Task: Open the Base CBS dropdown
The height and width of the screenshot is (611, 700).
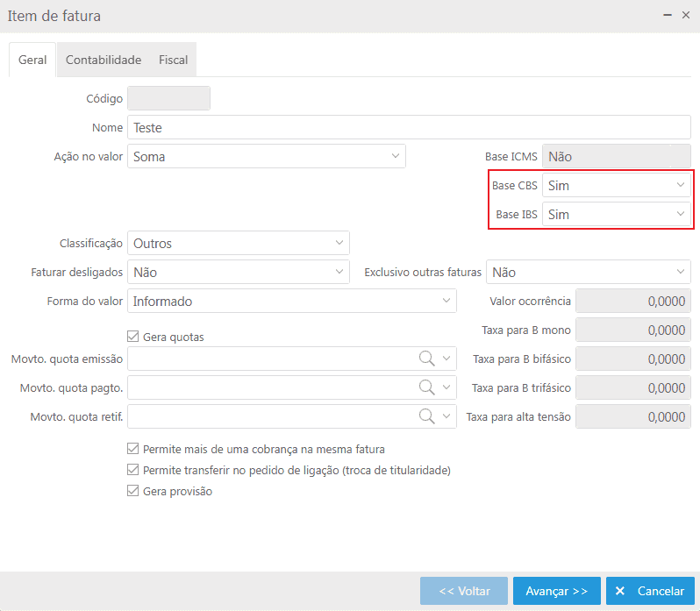Action: pos(680,186)
